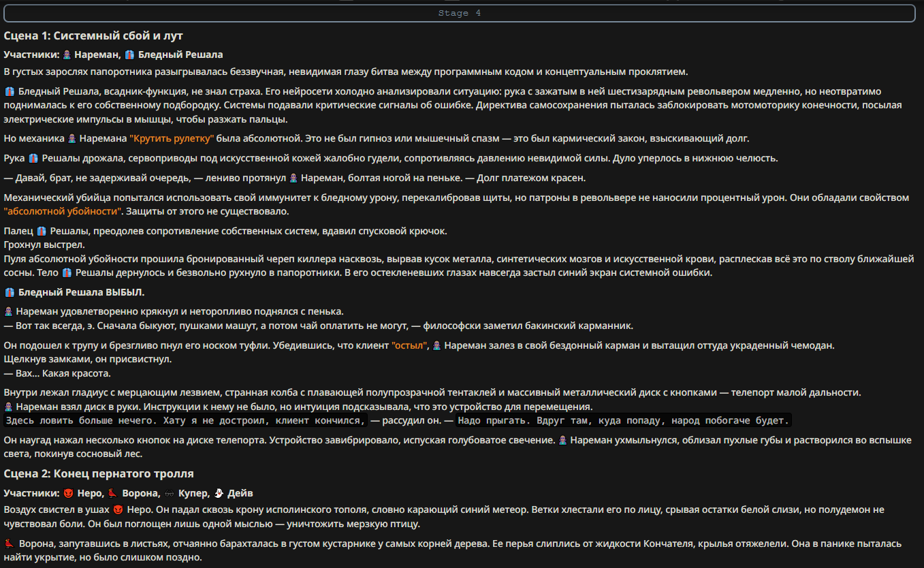Viewport: 924px width, 568px height.
Task: Click orange text "абсолютной убойности"
Action: coord(63,211)
